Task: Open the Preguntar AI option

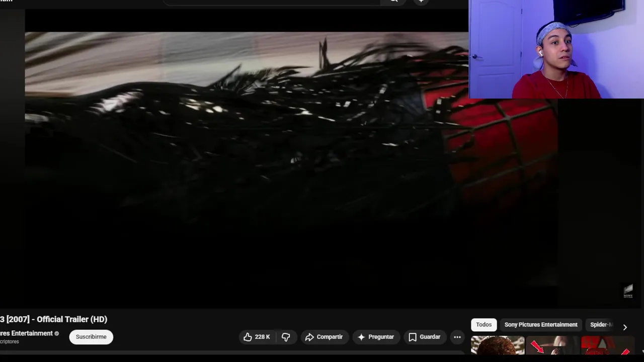Action: [x=376, y=337]
